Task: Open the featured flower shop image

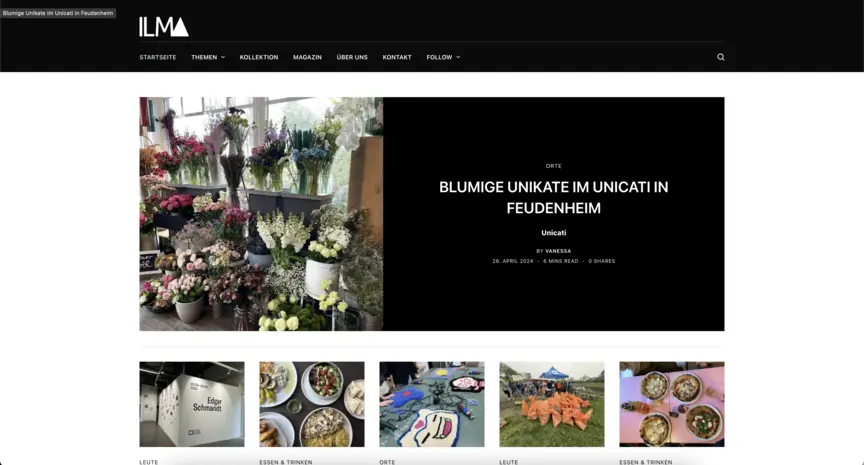Action: point(261,214)
